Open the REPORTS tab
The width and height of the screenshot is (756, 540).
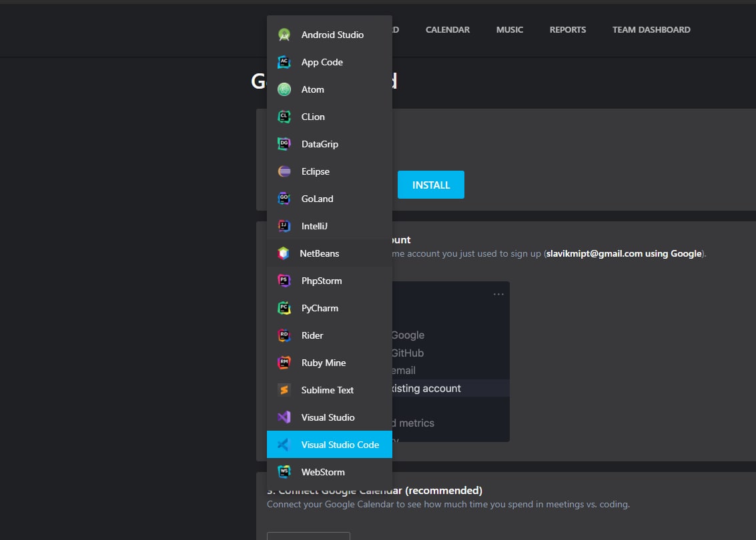pyautogui.click(x=567, y=30)
